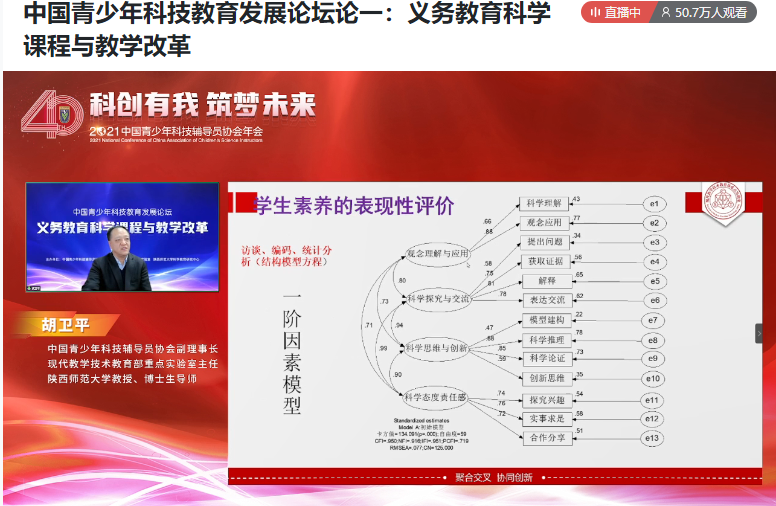Click the 解释 indicator box
776x506 pixels.
[x=547, y=281]
